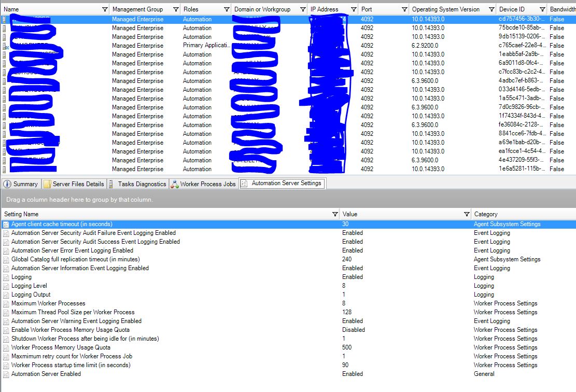Select the Primary Applicati... role cell
576x392 pixels.
point(206,45)
